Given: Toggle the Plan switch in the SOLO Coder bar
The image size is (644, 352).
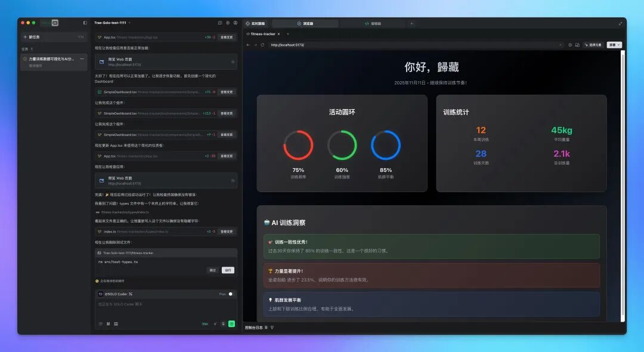Looking at the screenshot, I should pyautogui.click(x=230, y=294).
